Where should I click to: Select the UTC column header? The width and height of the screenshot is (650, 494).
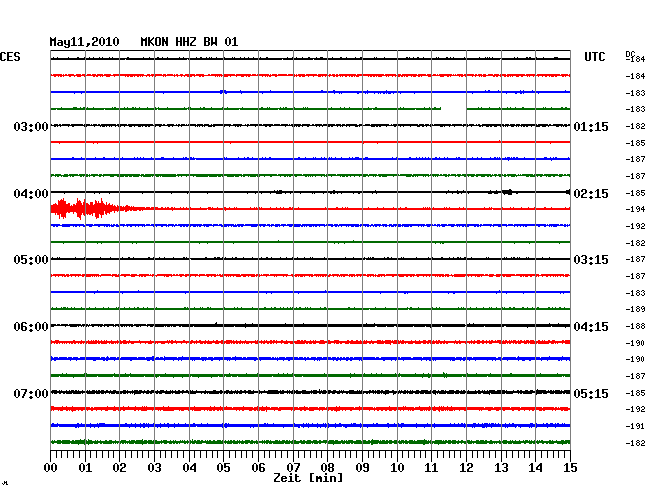[594, 57]
